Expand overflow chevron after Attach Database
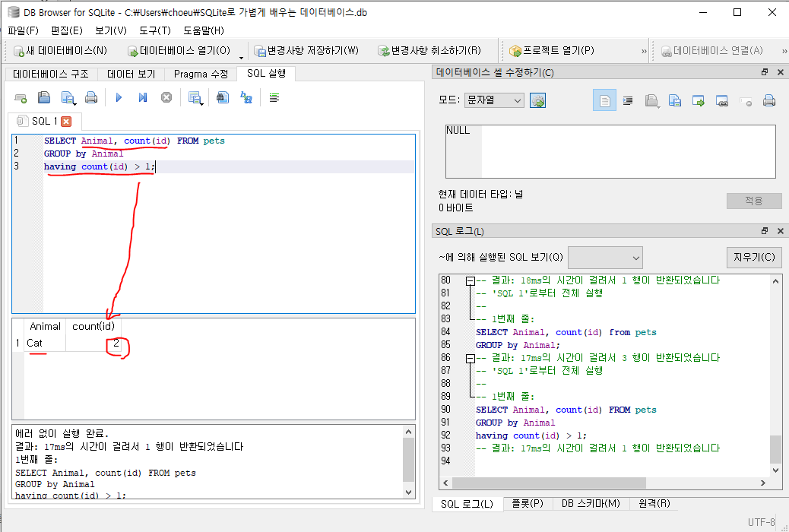 [x=784, y=51]
